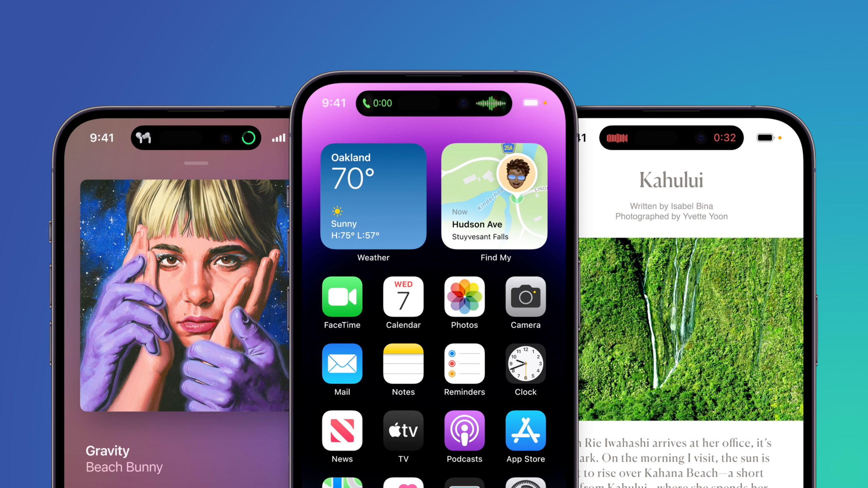This screenshot has width=868, height=488.
Task: Open the Kahului article by Isabel Bina
Action: (672, 178)
